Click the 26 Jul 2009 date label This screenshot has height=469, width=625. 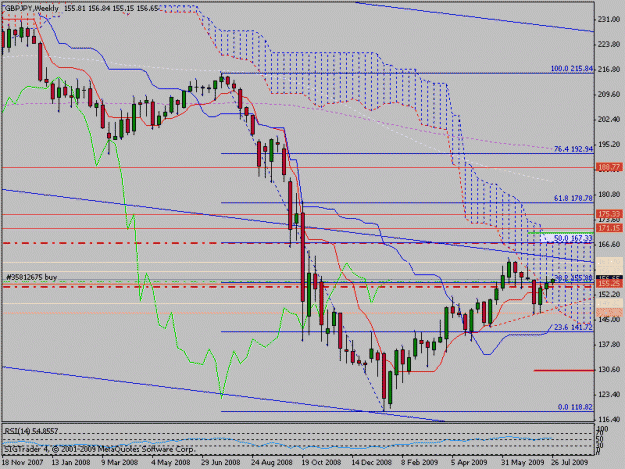570,463
